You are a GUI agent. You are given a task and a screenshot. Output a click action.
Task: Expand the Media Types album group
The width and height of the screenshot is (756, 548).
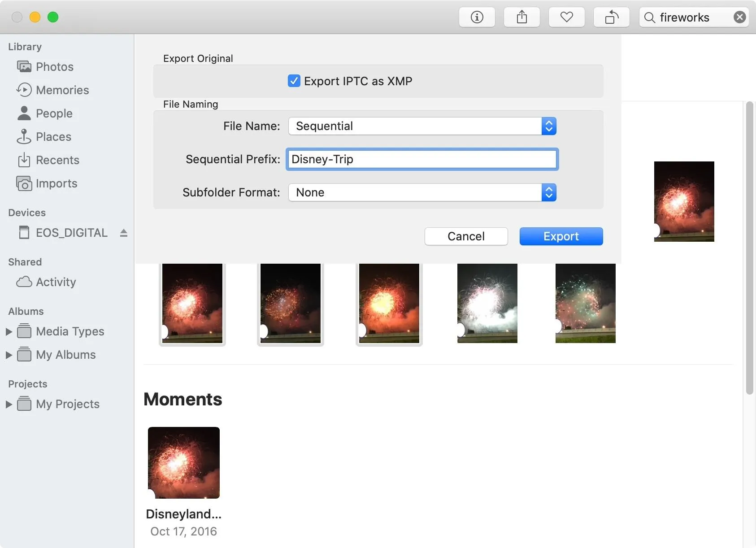9,331
